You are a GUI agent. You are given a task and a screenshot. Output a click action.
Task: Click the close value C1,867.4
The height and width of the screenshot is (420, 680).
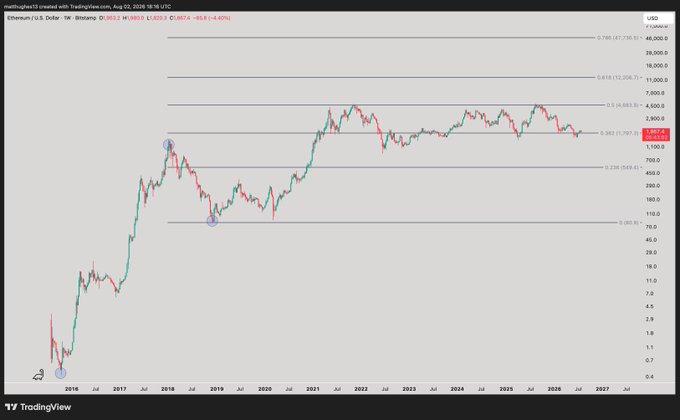tap(180, 18)
